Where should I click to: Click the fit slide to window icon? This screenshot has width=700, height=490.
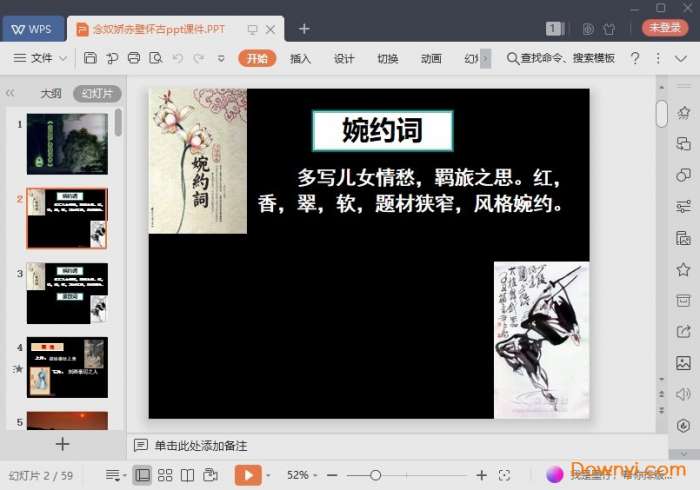505,475
